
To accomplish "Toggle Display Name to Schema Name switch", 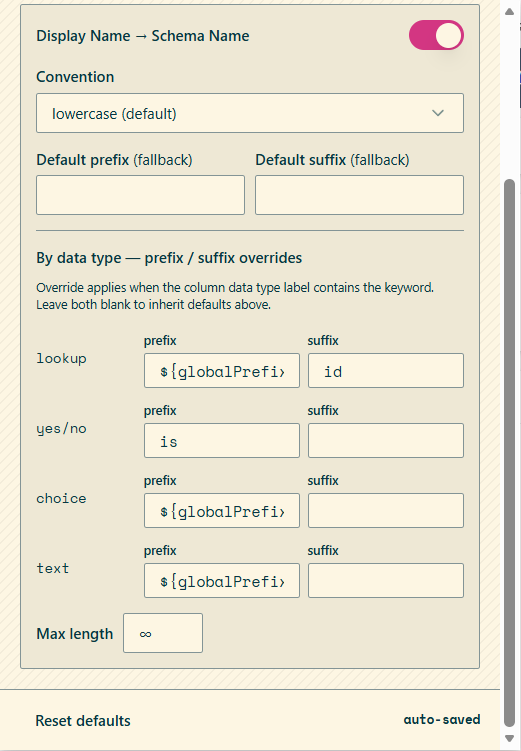I will pyautogui.click(x=436, y=35).
